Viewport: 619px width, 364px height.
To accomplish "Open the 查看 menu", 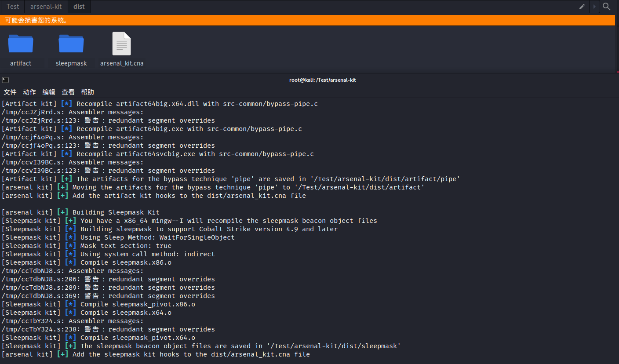I will point(68,92).
